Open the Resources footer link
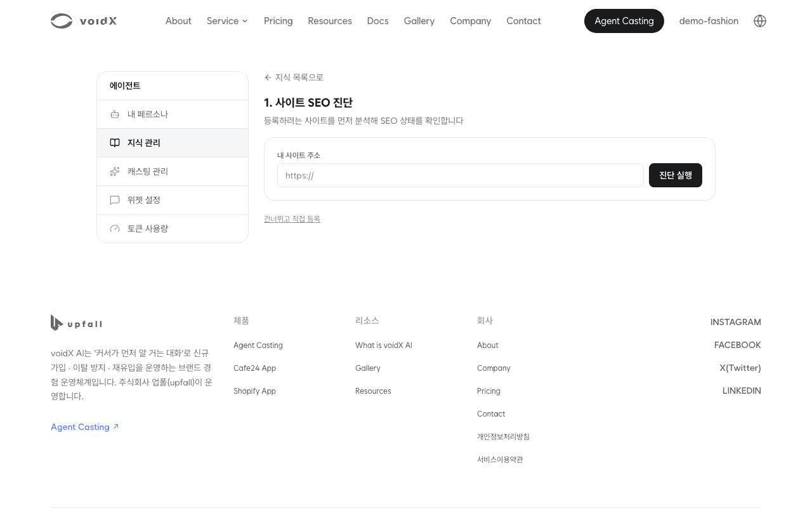Image resolution: width=812 pixels, height=508 pixels. point(373,391)
